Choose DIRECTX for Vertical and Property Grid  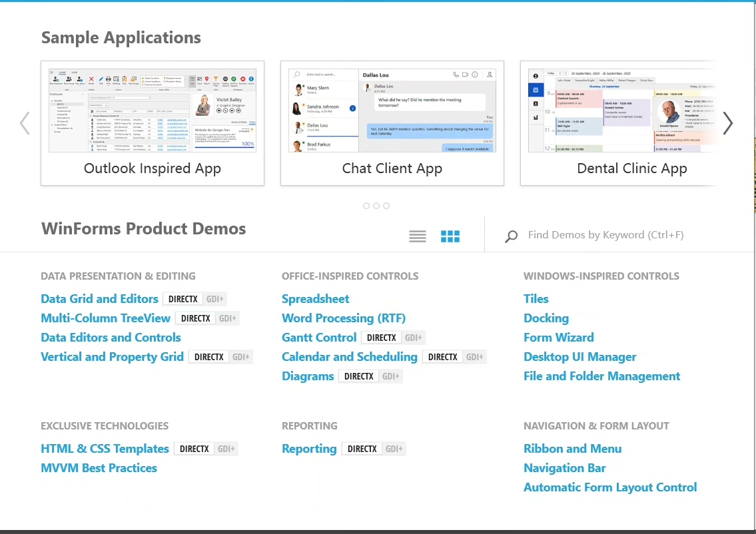(x=208, y=357)
